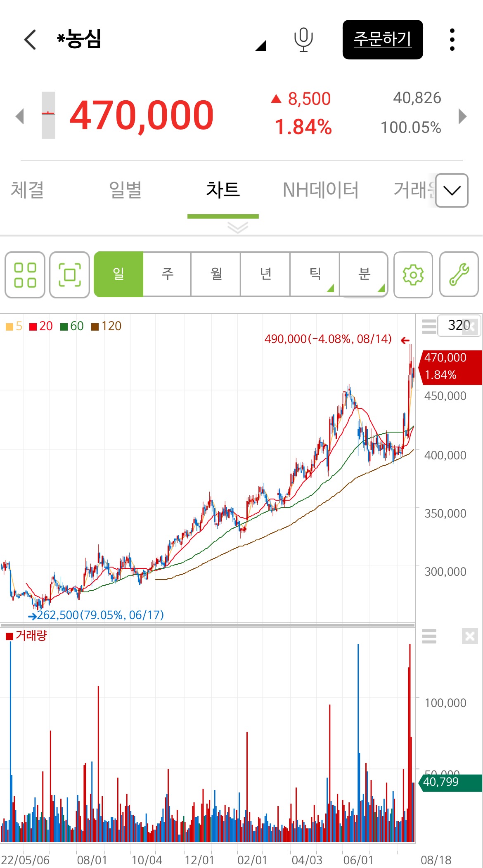
Task: Open the 틱 tick interval dropdown
Action: 315,274
